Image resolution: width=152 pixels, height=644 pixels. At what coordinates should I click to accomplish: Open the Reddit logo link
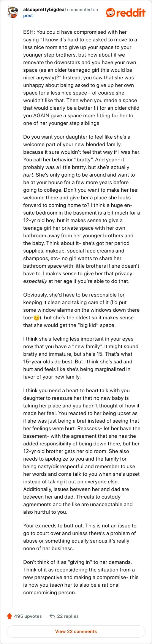(125, 13)
